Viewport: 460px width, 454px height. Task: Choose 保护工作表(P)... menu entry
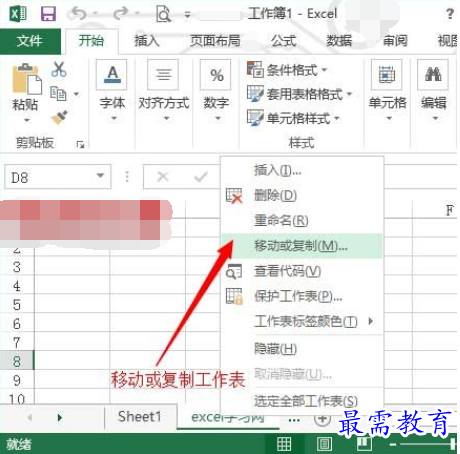pyautogui.click(x=302, y=296)
